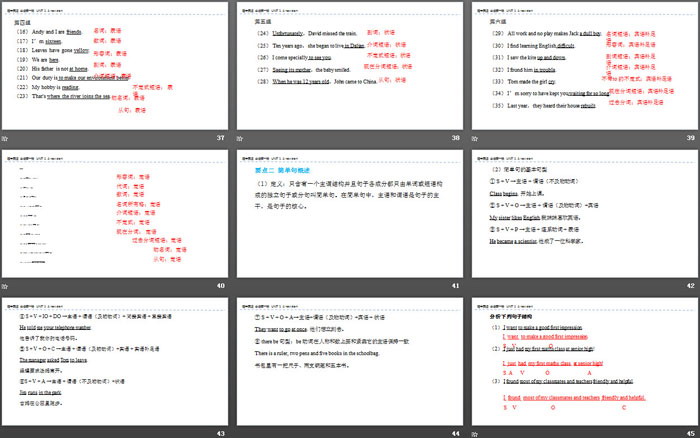Click the slide number label 39
This screenshot has height=438, width=700.
tap(691, 138)
